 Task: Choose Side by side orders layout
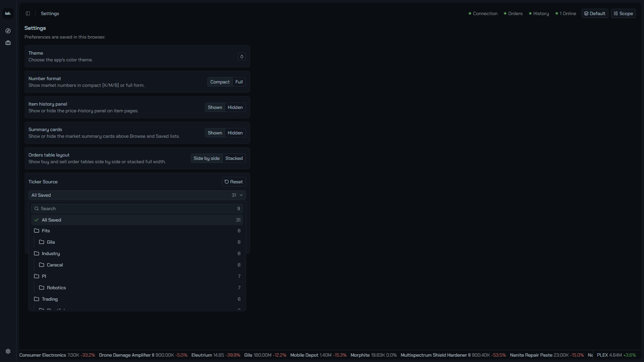click(207, 158)
